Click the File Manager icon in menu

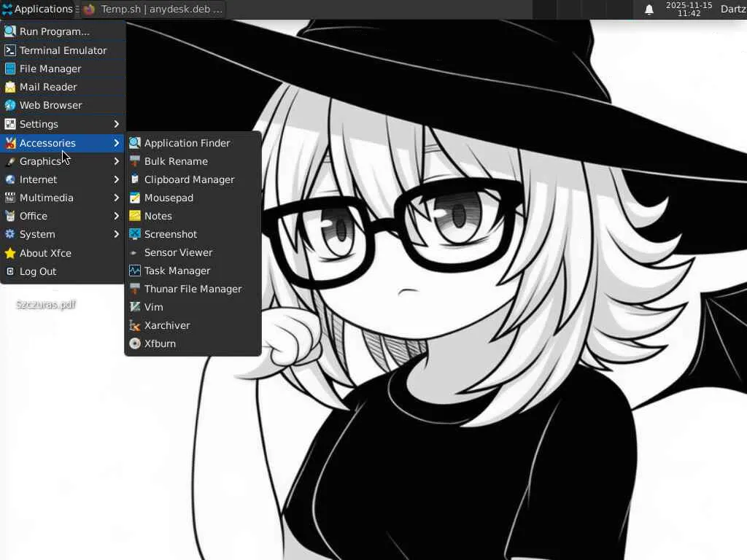point(10,69)
